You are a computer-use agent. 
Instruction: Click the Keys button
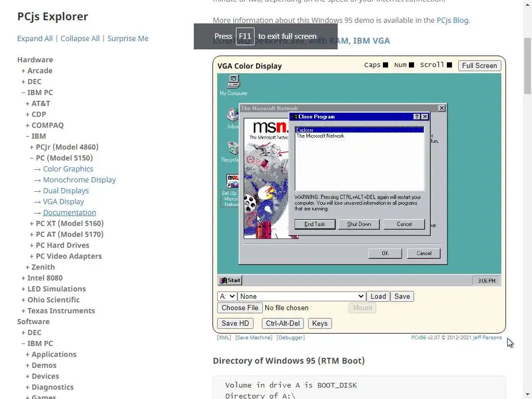pos(320,323)
